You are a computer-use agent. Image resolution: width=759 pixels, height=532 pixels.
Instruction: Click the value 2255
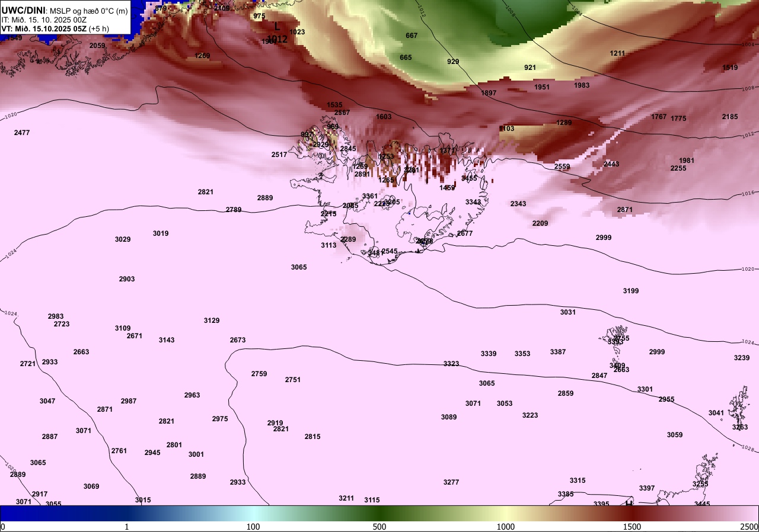pos(678,168)
